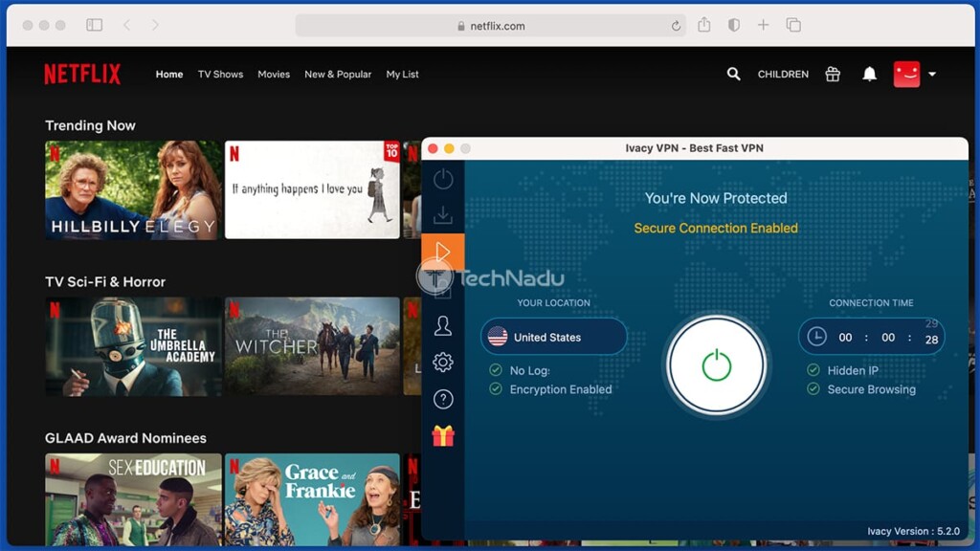Open the Safari share icon
The width and height of the screenshot is (980, 551).
point(704,24)
